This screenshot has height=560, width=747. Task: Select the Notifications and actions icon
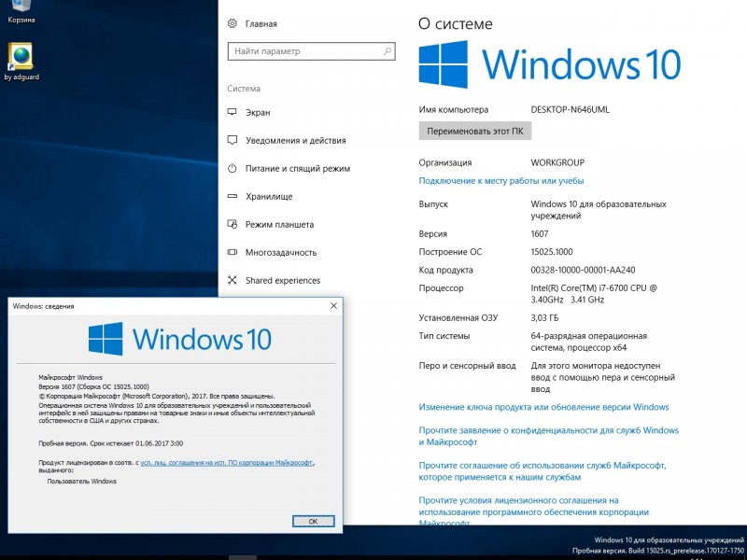(232, 140)
